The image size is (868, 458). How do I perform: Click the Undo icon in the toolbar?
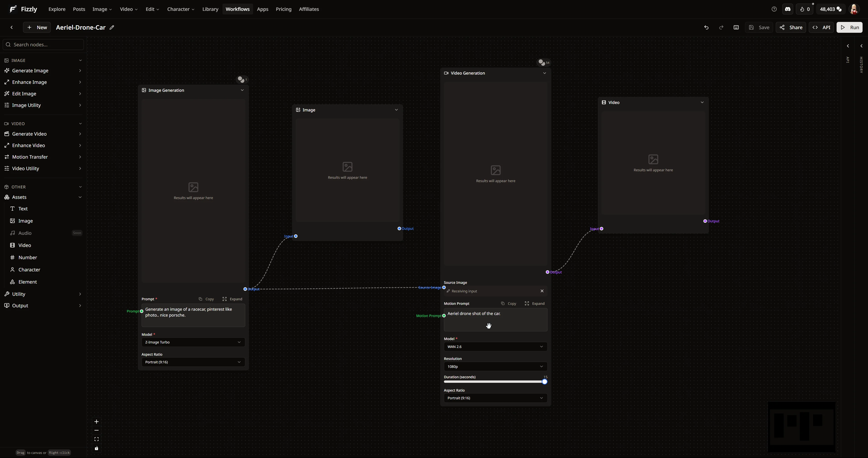click(x=706, y=27)
